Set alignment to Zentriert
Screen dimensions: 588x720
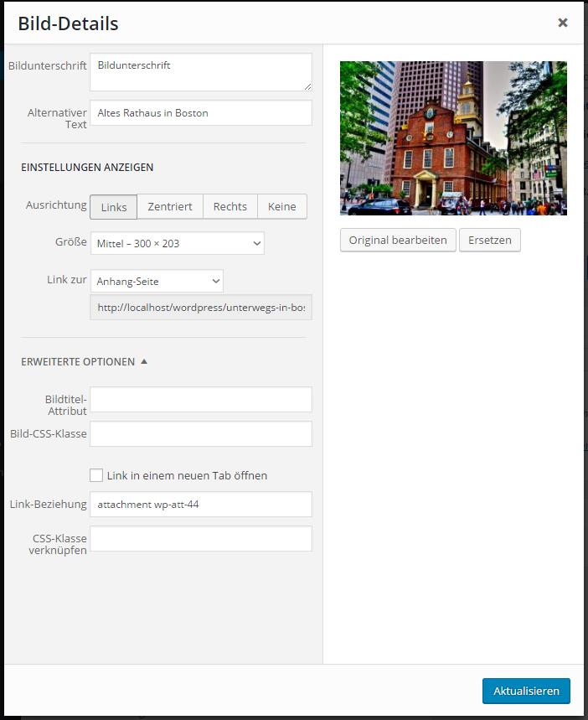coord(170,207)
